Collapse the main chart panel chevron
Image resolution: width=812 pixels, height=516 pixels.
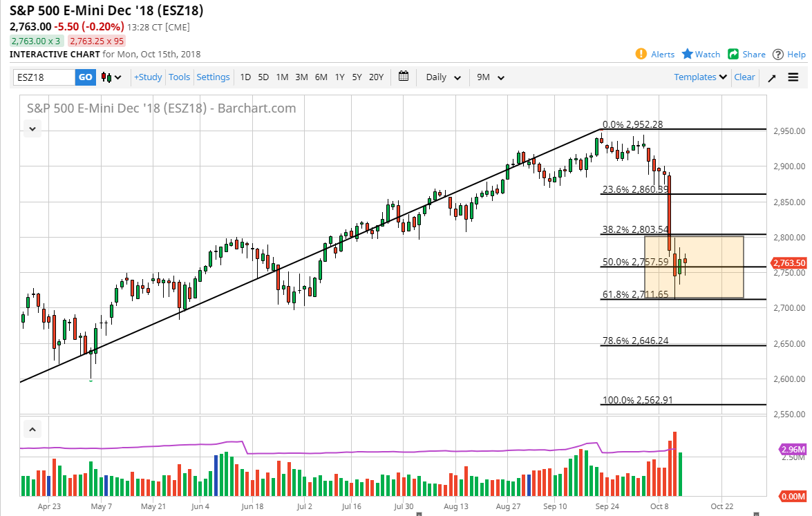[32, 128]
